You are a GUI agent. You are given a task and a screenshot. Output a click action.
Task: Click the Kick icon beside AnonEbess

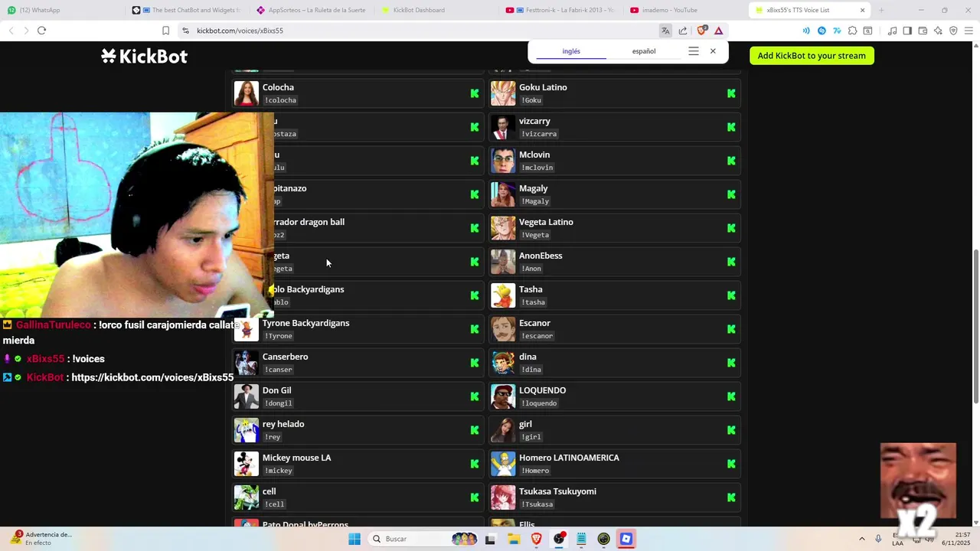click(x=731, y=262)
